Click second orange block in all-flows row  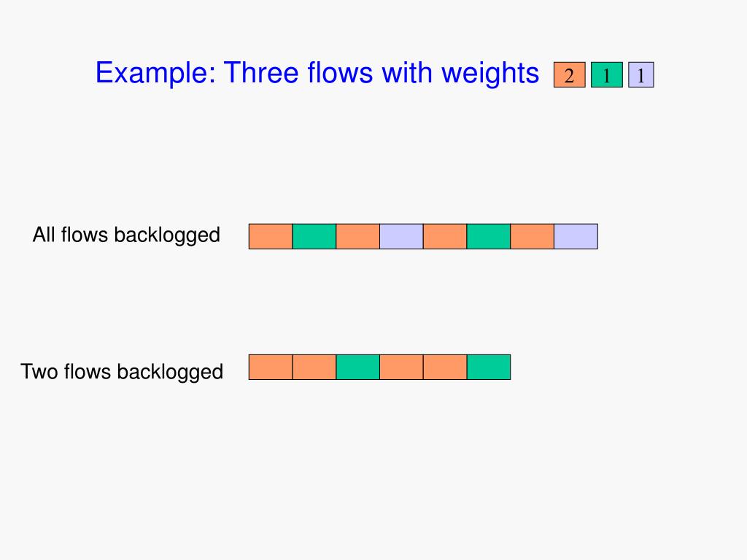[357, 236]
